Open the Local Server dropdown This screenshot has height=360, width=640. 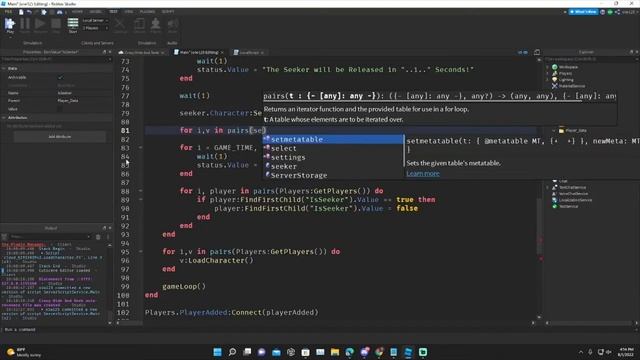click(95, 20)
